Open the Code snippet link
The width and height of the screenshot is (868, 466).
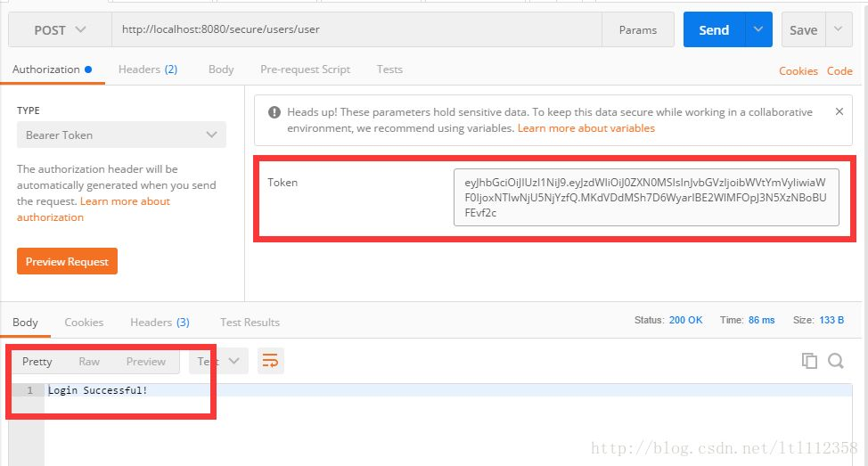(x=839, y=71)
